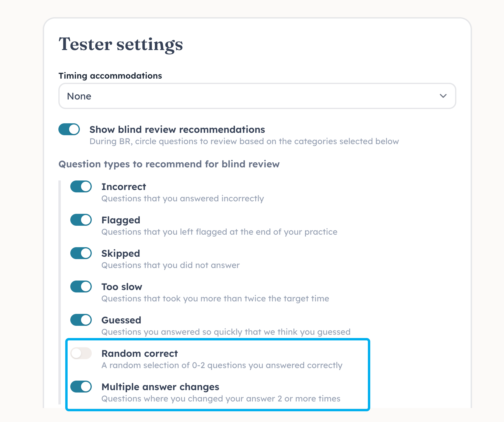The image size is (504, 422).
Task: Click the "Skipped" option label text
Action: 121,253
